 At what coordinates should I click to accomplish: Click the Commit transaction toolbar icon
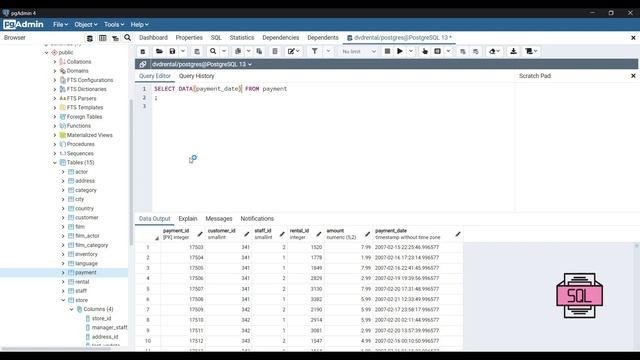tap(462, 51)
